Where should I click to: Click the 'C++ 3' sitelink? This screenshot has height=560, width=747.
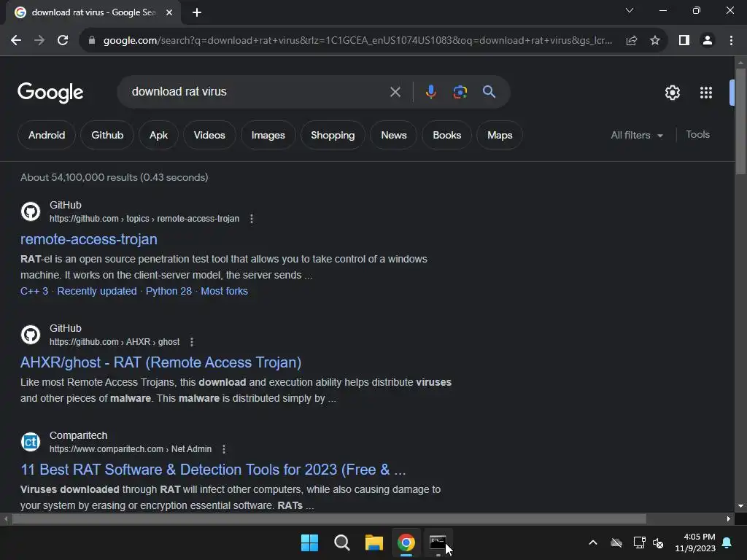pos(34,291)
